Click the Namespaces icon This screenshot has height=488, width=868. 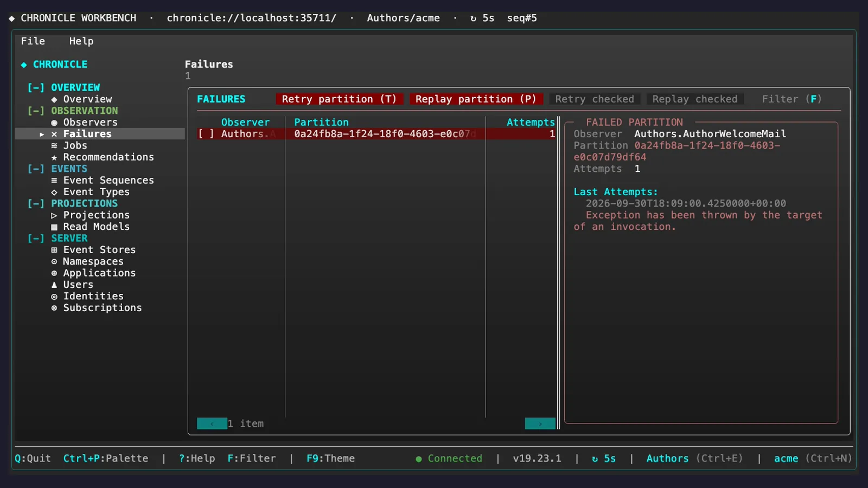click(54, 261)
